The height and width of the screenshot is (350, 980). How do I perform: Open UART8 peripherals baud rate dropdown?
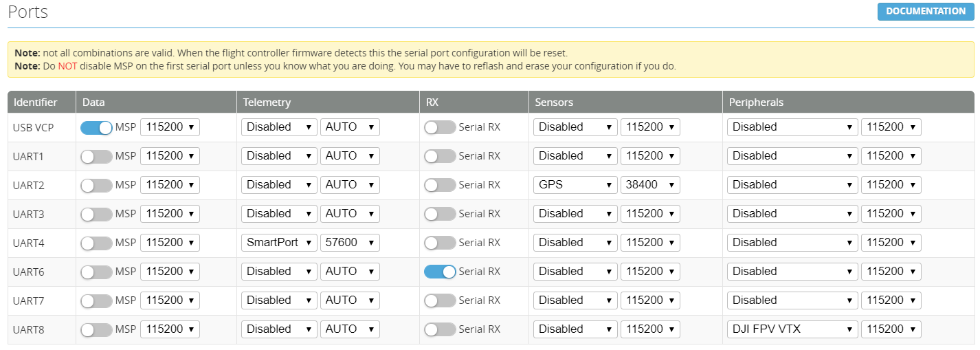(x=891, y=329)
